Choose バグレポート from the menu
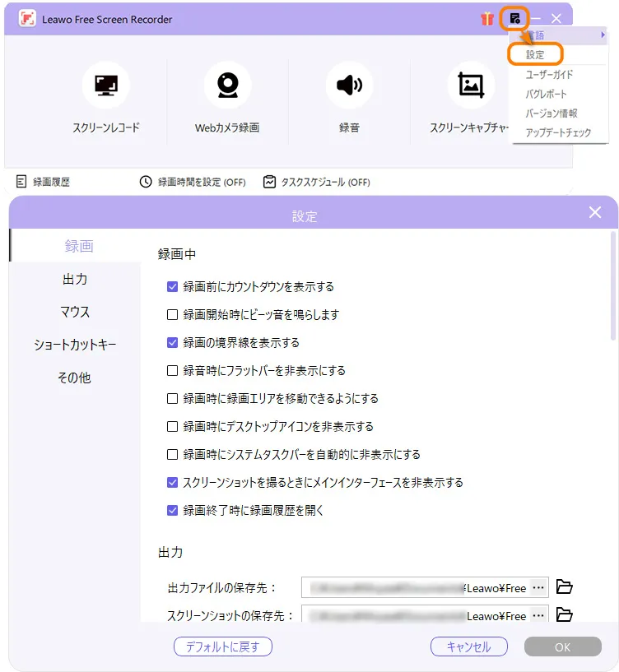The width and height of the screenshot is (619, 672). click(x=546, y=94)
